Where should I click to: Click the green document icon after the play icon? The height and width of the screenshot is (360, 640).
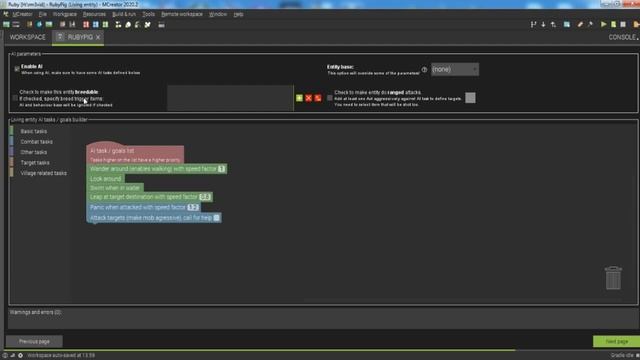pos(613,25)
